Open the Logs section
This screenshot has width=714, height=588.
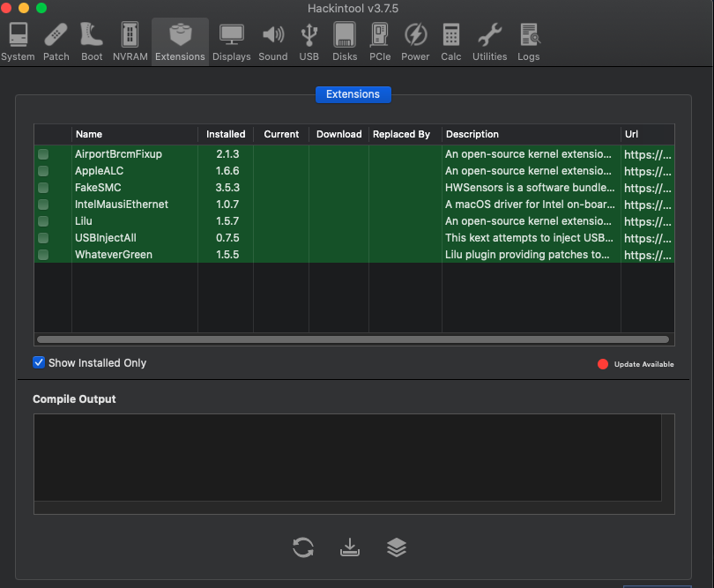(529, 42)
